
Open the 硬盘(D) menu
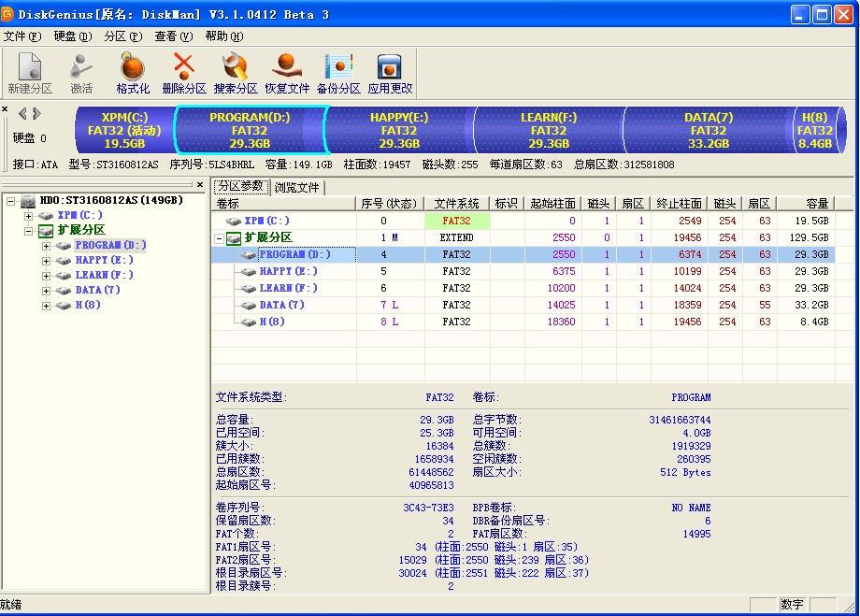click(x=73, y=36)
